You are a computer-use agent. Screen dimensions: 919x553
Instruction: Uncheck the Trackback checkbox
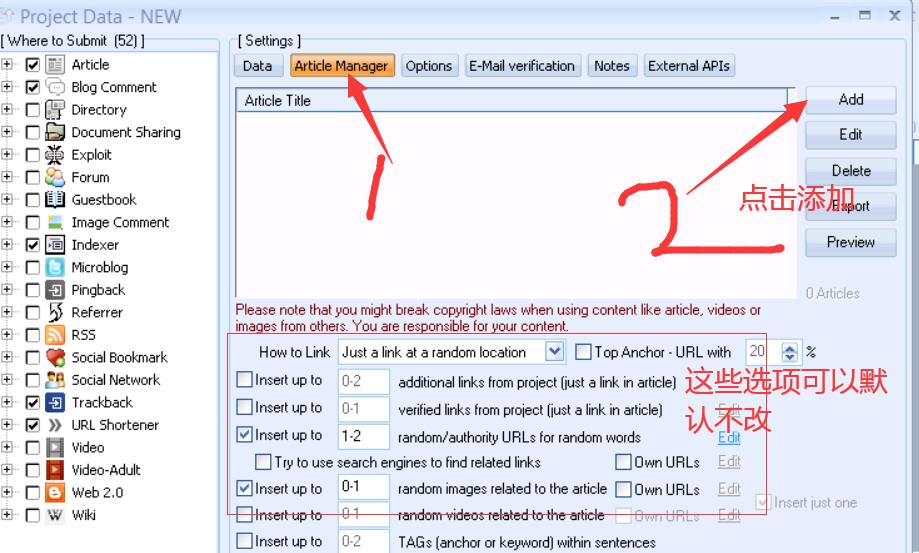(x=33, y=403)
